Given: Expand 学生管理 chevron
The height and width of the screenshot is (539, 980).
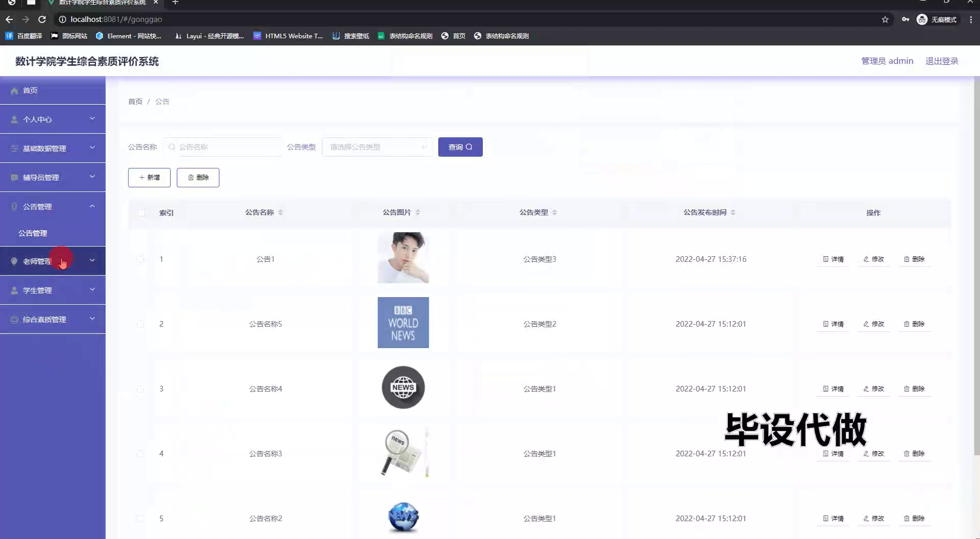Looking at the screenshot, I should coord(92,289).
